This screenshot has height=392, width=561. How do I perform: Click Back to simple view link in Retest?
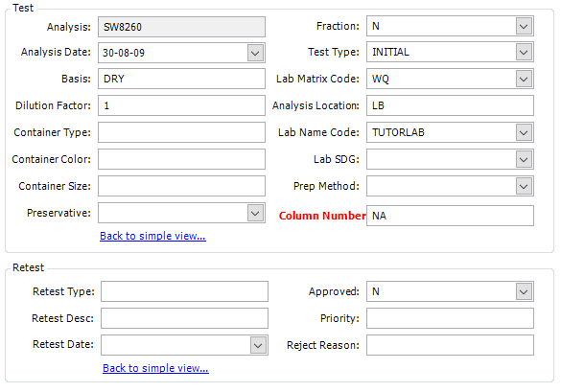[x=155, y=368]
